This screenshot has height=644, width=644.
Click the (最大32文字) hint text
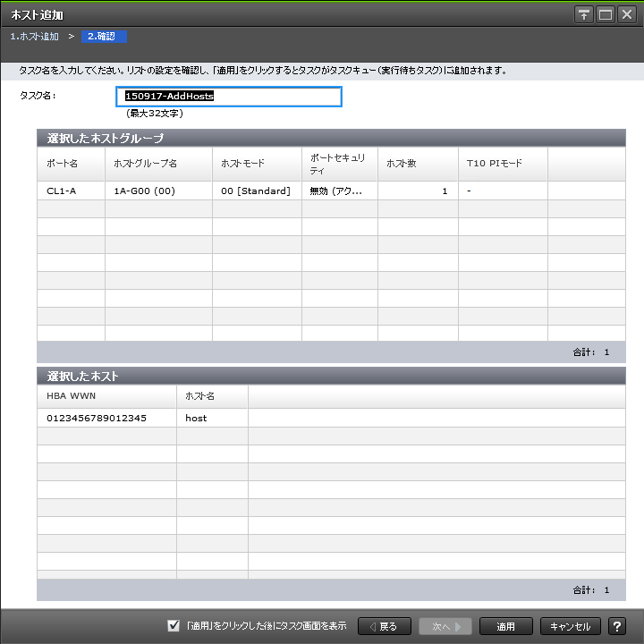(x=155, y=114)
